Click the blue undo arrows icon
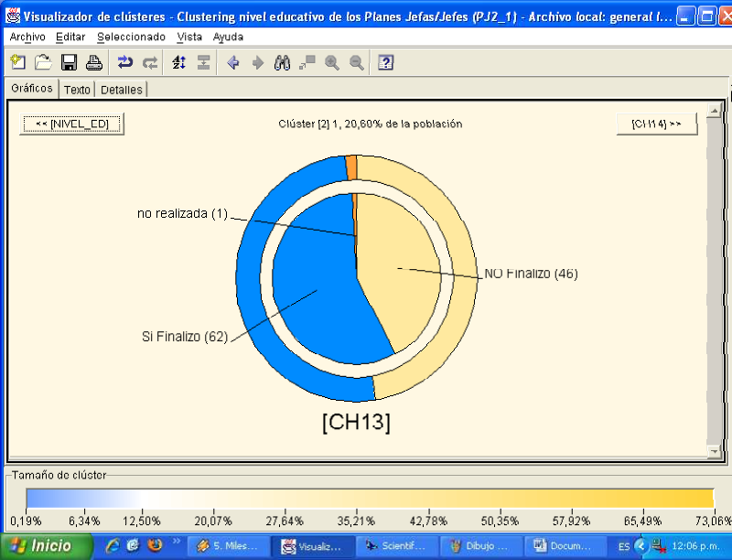The height and width of the screenshot is (560, 732). [125, 62]
